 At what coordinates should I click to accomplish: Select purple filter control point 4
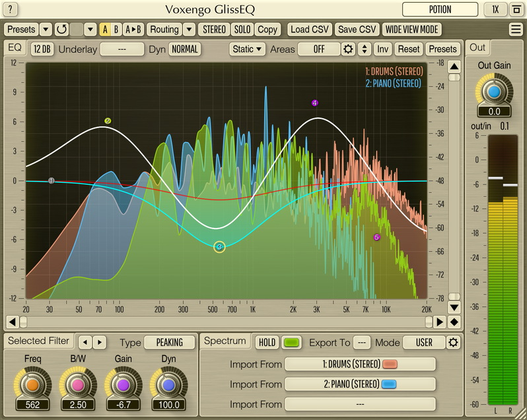(314, 103)
